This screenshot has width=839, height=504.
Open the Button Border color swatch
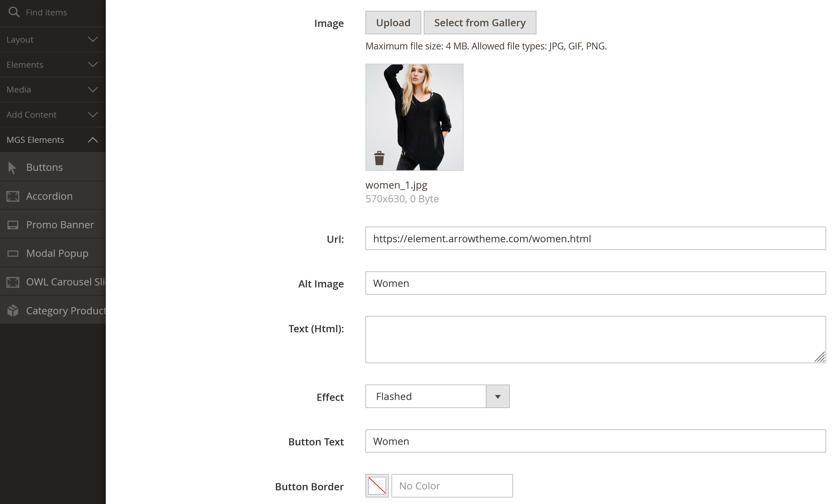[x=377, y=486]
